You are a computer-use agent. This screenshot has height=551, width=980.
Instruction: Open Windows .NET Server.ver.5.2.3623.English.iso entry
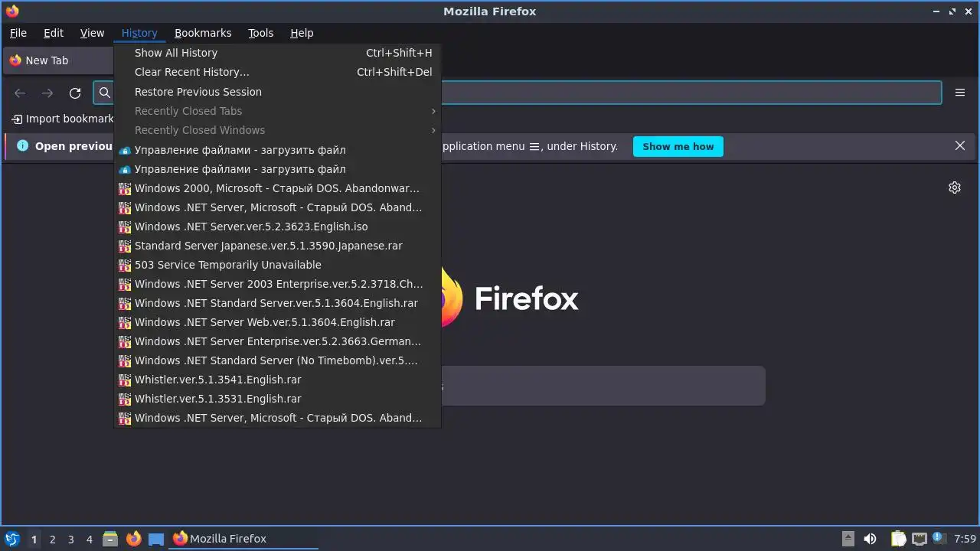click(277, 227)
